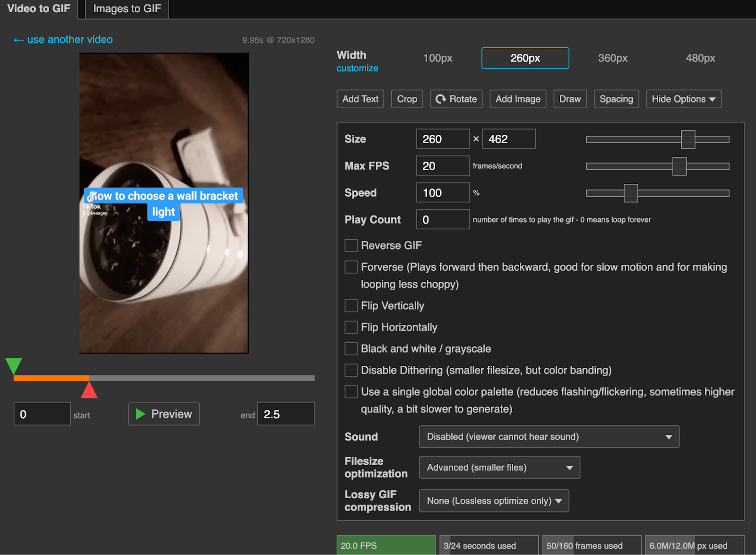
Task: Open the Sound dropdown
Action: click(x=548, y=436)
